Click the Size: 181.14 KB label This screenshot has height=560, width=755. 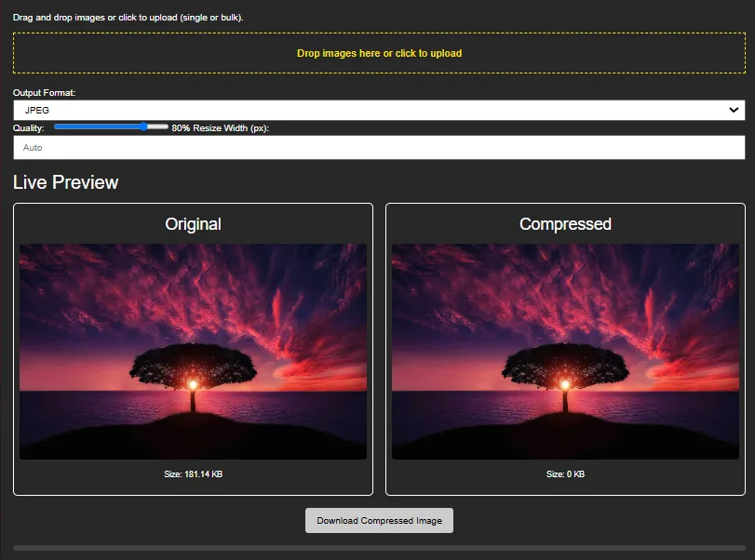(x=193, y=474)
